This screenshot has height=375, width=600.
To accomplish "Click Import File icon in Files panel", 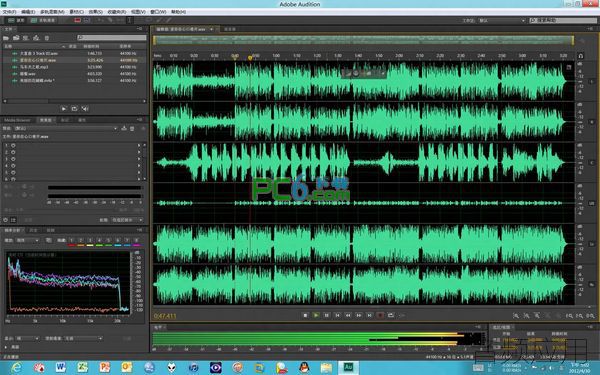I will pos(16,38).
